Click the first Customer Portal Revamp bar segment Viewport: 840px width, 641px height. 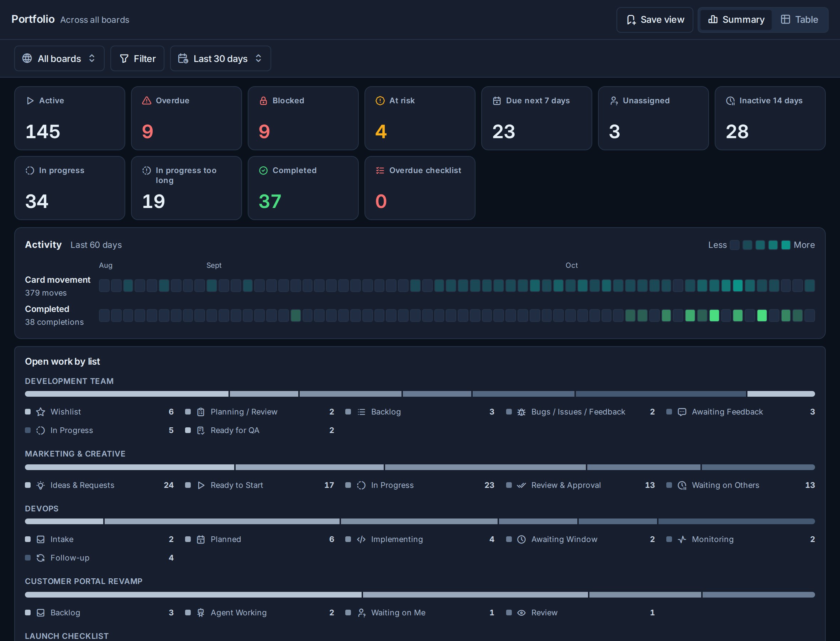(193, 594)
